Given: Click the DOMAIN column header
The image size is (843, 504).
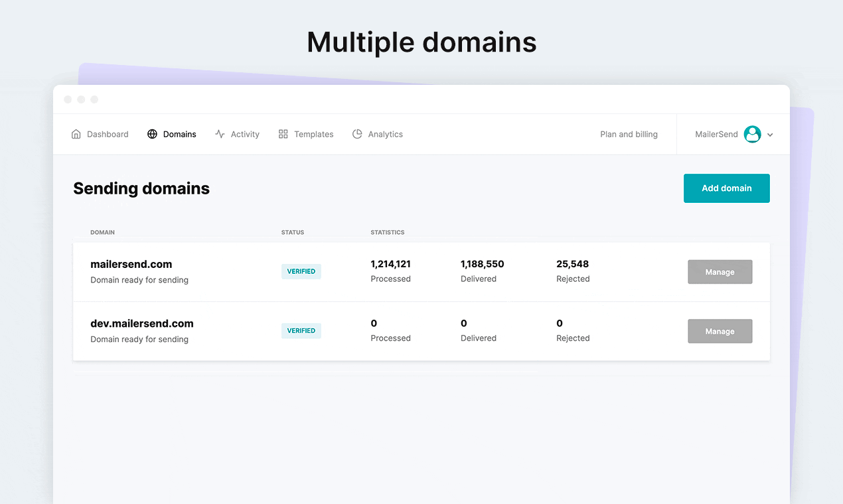Looking at the screenshot, I should 103,233.
